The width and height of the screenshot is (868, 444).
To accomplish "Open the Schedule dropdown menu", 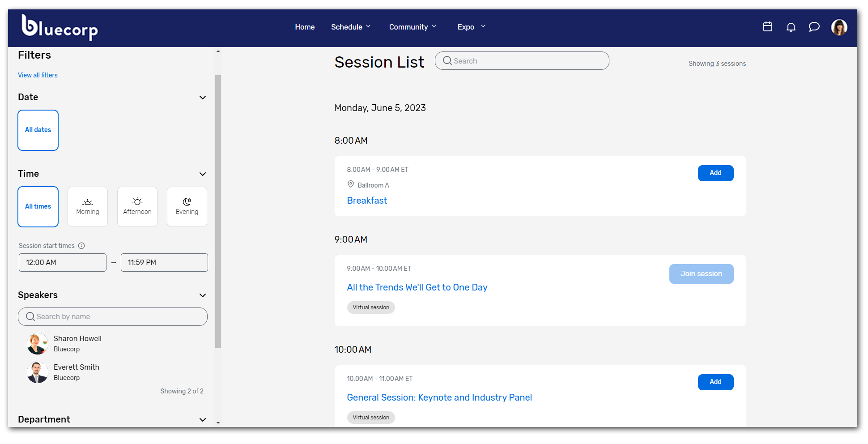I will coord(351,27).
